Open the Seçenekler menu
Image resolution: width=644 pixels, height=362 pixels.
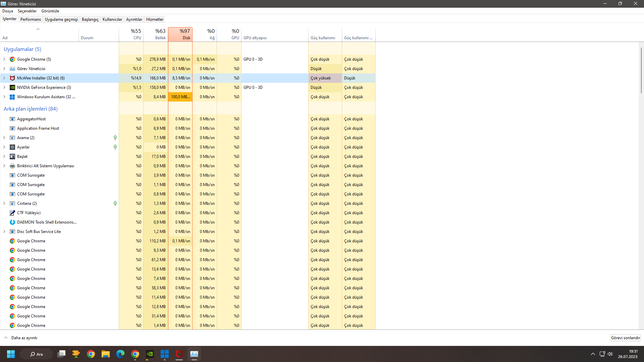point(27,11)
